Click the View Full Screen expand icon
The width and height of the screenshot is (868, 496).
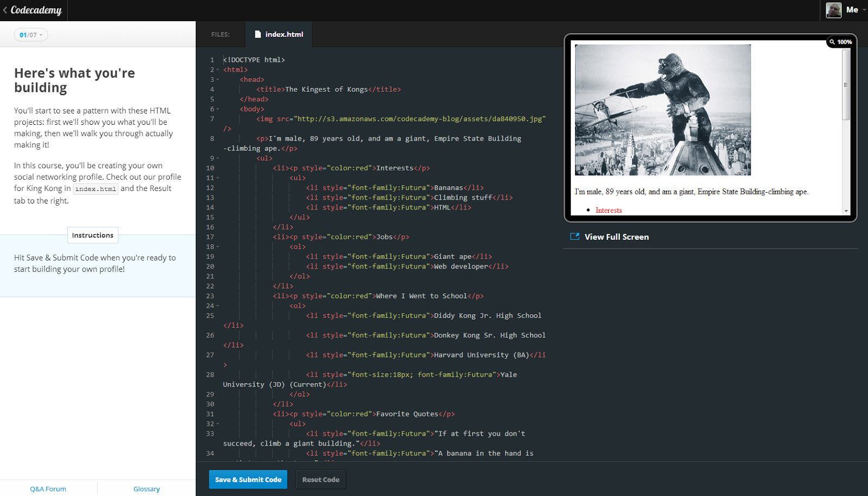pos(575,236)
